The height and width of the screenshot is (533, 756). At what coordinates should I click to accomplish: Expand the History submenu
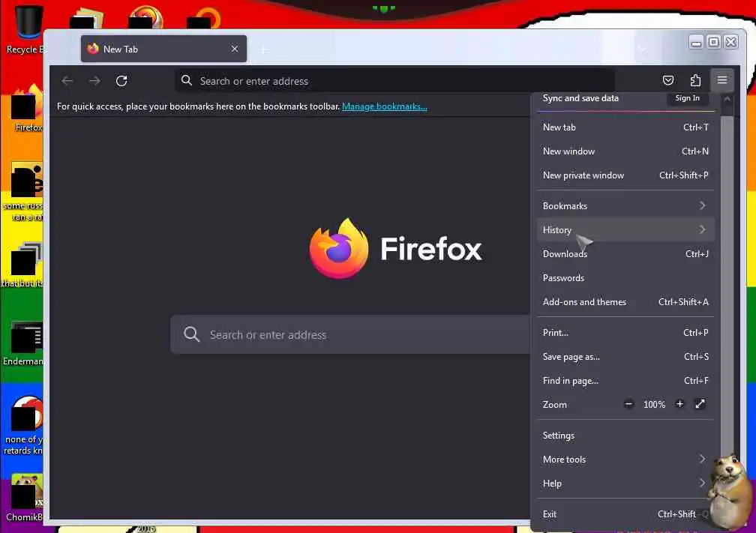pyautogui.click(x=625, y=230)
